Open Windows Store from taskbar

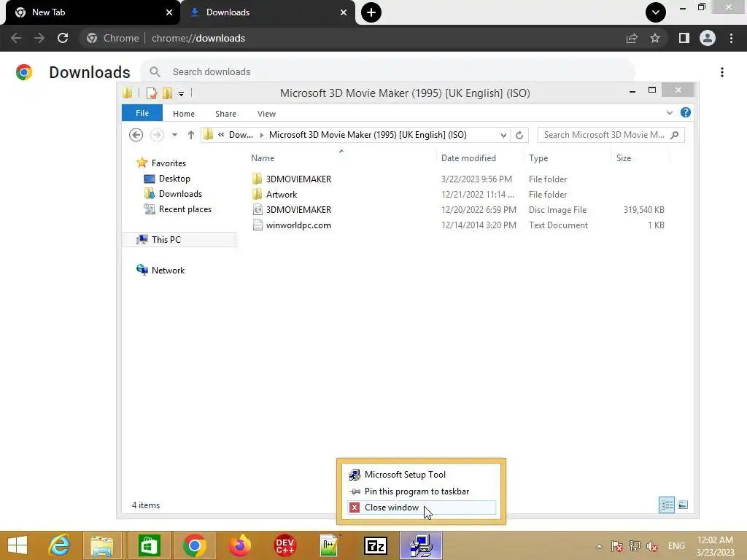pyautogui.click(x=149, y=545)
